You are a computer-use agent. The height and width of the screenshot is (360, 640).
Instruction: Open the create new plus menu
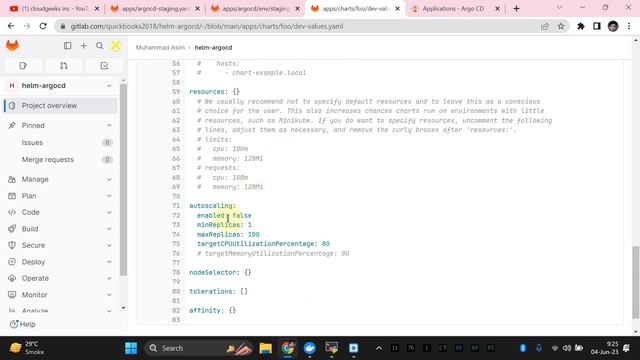(x=84, y=46)
